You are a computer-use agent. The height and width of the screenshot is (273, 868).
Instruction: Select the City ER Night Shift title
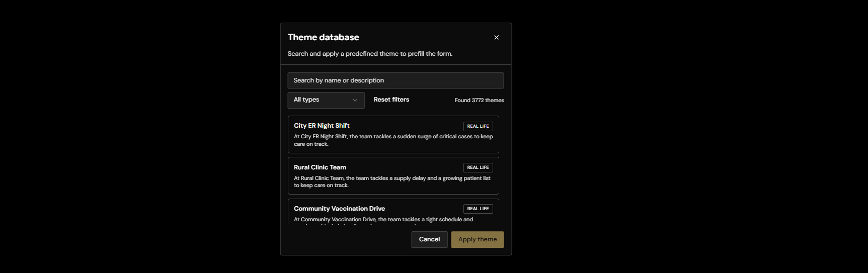(x=322, y=126)
